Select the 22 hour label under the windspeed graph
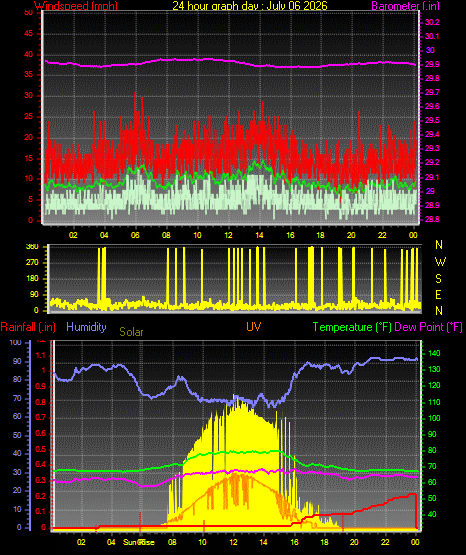 [382, 235]
